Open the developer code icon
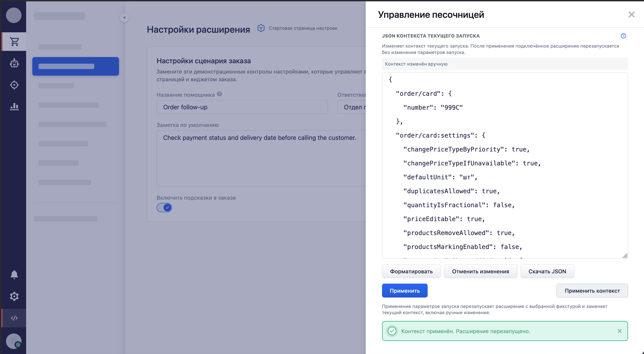 click(x=14, y=318)
